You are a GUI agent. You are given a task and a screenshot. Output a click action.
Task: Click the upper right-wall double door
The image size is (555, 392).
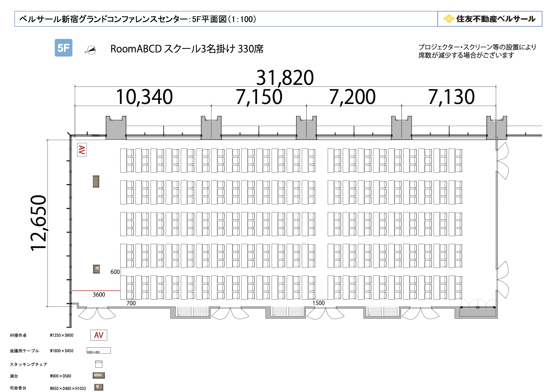tap(503, 161)
